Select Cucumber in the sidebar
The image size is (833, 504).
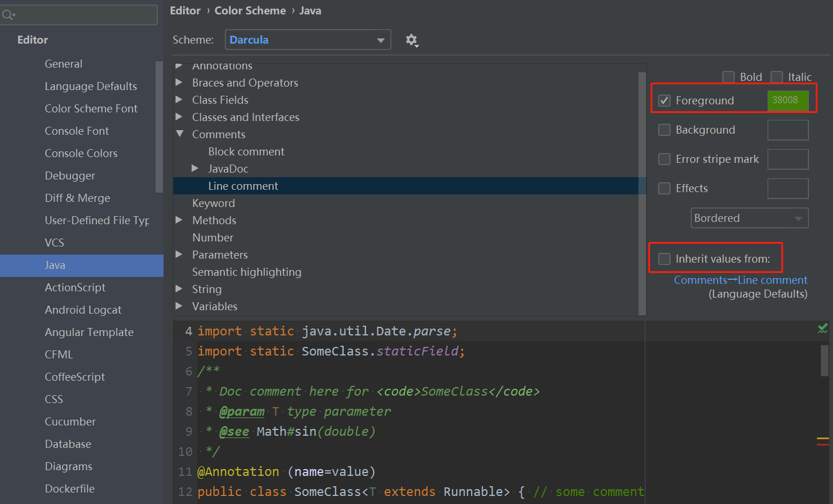(70, 421)
